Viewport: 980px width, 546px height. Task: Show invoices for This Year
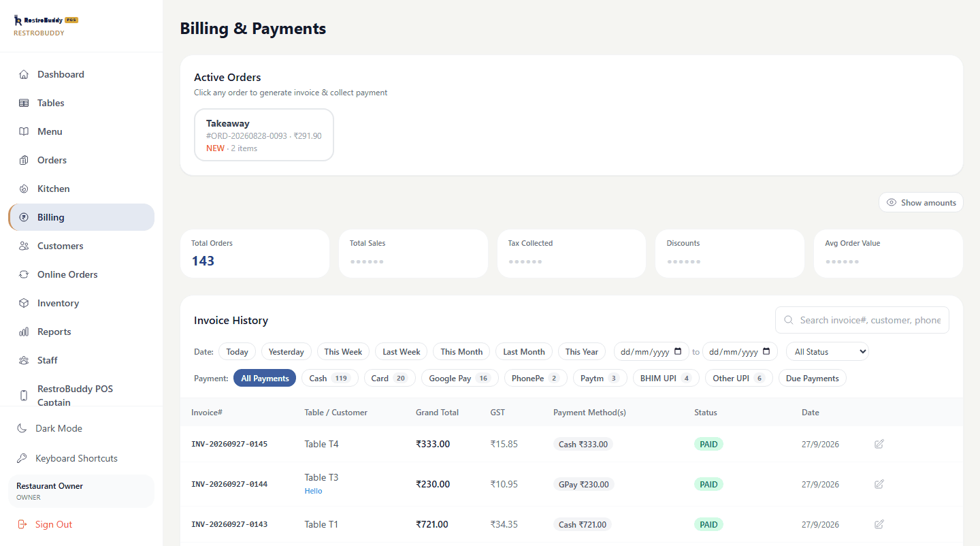tap(582, 351)
